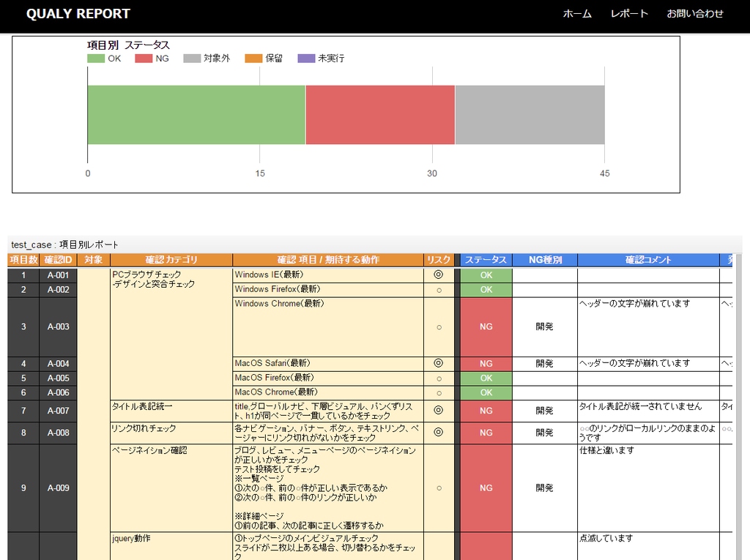Click the タイトル表記統一 category cell
750x560 pixels.
pyautogui.click(x=171, y=411)
